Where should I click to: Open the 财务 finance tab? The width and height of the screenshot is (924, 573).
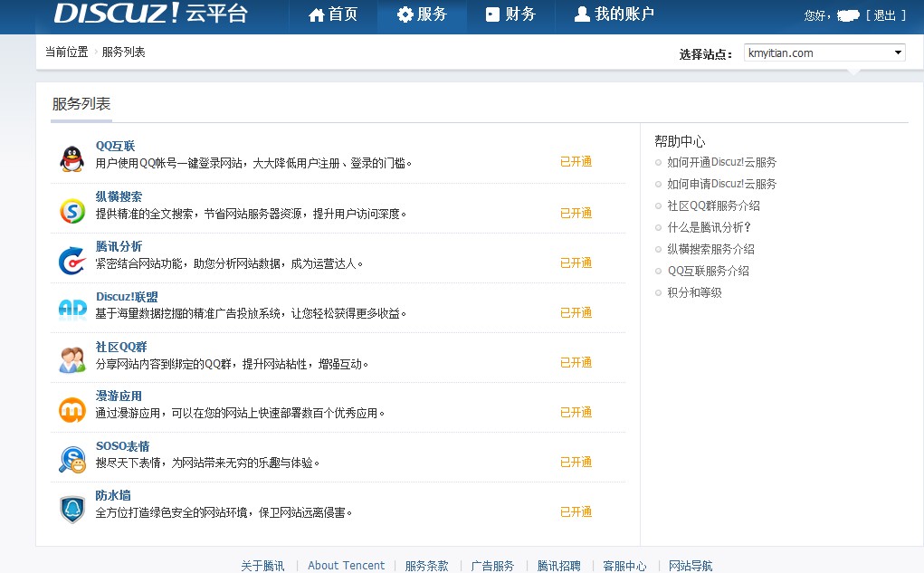pos(510,14)
